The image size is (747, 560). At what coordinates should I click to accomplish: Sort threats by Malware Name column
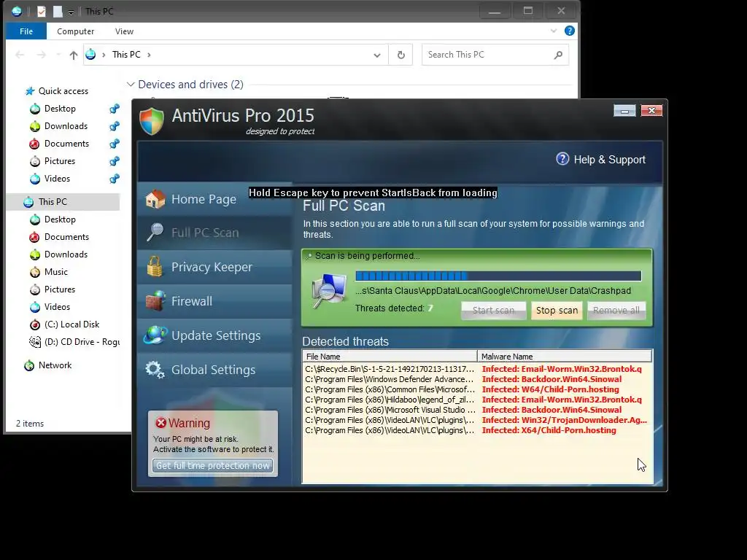564,356
